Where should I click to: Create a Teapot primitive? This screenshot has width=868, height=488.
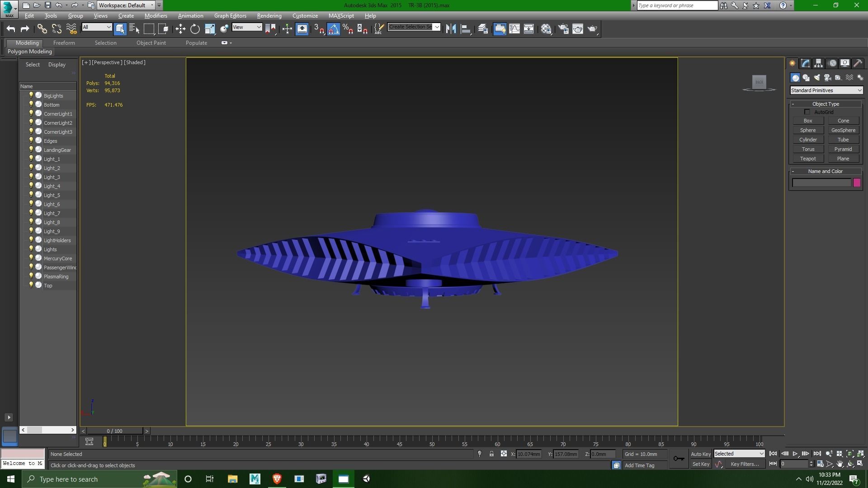click(808, 159)
